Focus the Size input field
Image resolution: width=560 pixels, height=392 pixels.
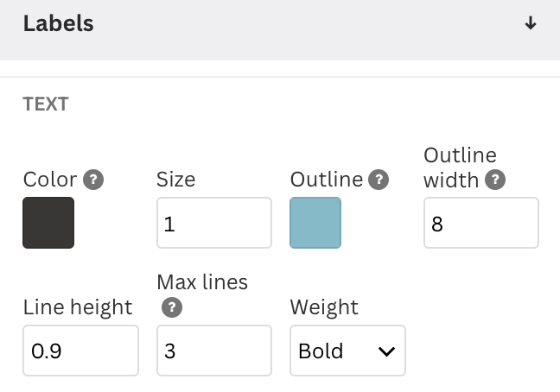coord(214,224)
